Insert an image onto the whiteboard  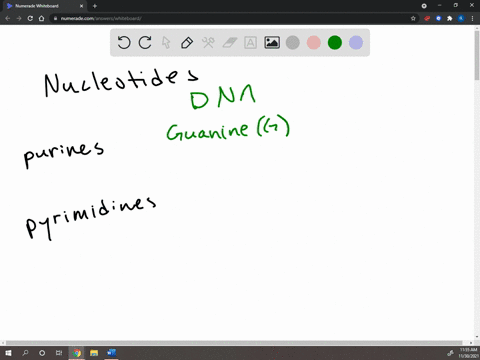click(272, 43)
